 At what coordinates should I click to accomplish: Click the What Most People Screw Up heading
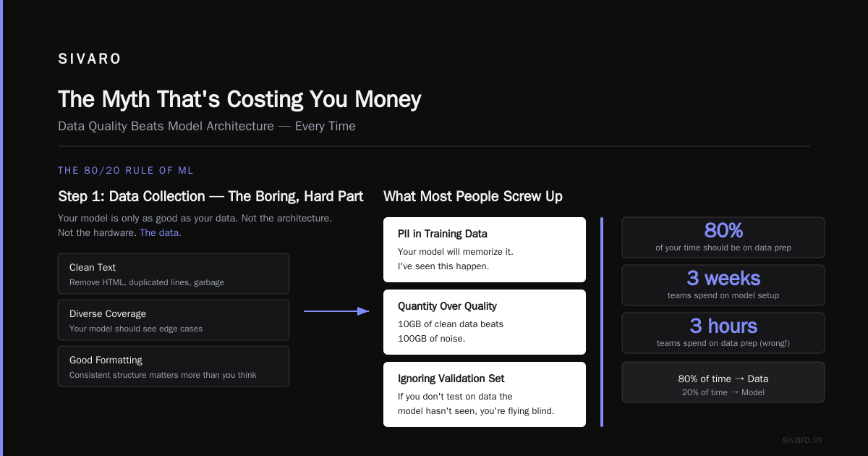pyautogui.click(x=473, y=196)
